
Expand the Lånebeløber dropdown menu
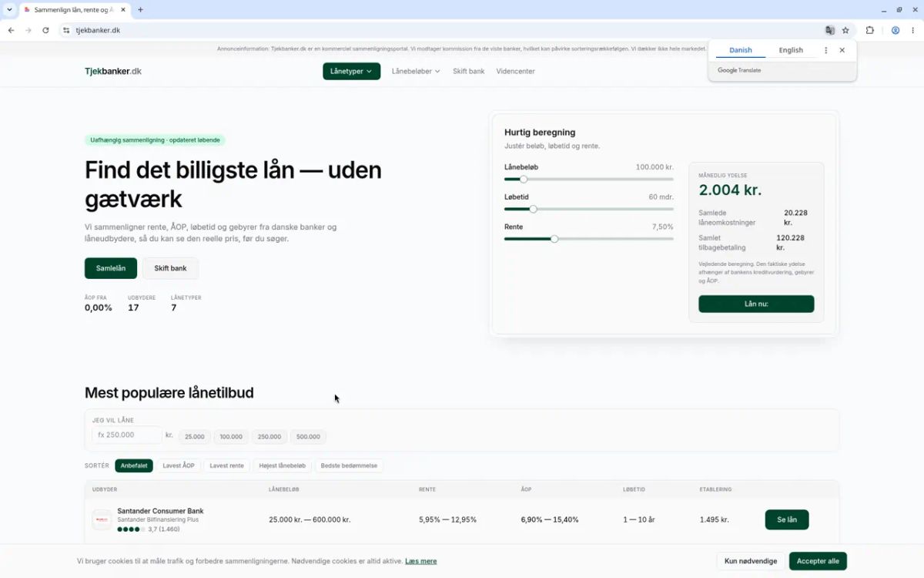416,71
